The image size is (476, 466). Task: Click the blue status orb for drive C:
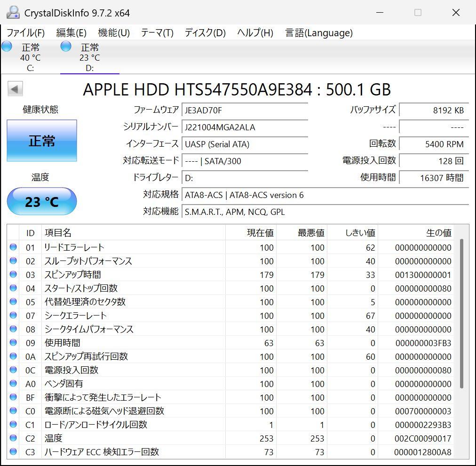[x=7, y=47]
